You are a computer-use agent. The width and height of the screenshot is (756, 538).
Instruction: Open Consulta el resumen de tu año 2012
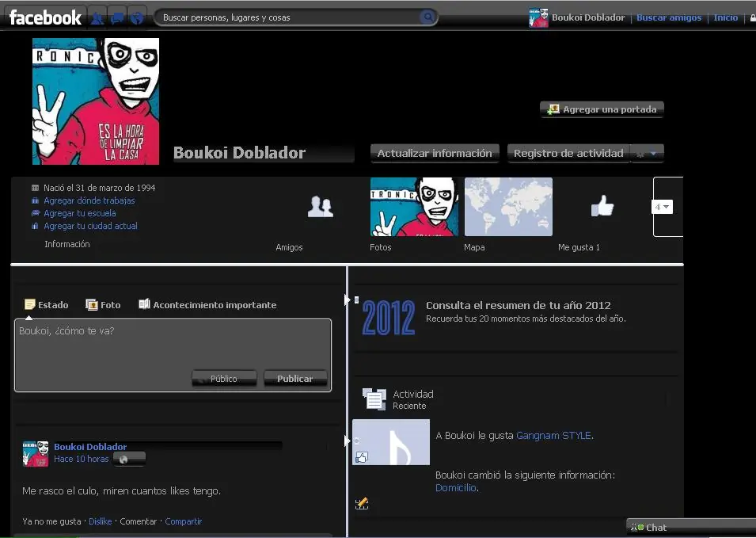(519, 305)
